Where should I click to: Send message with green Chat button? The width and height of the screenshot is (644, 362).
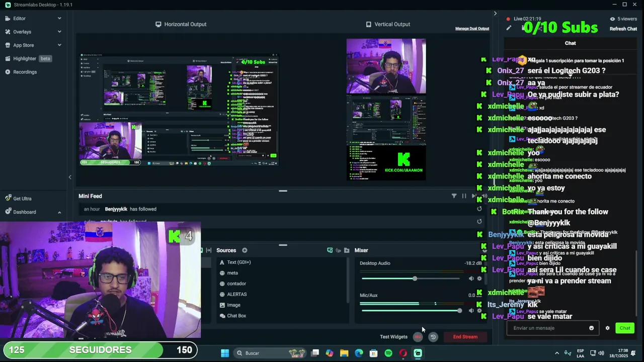pos(625,328)
